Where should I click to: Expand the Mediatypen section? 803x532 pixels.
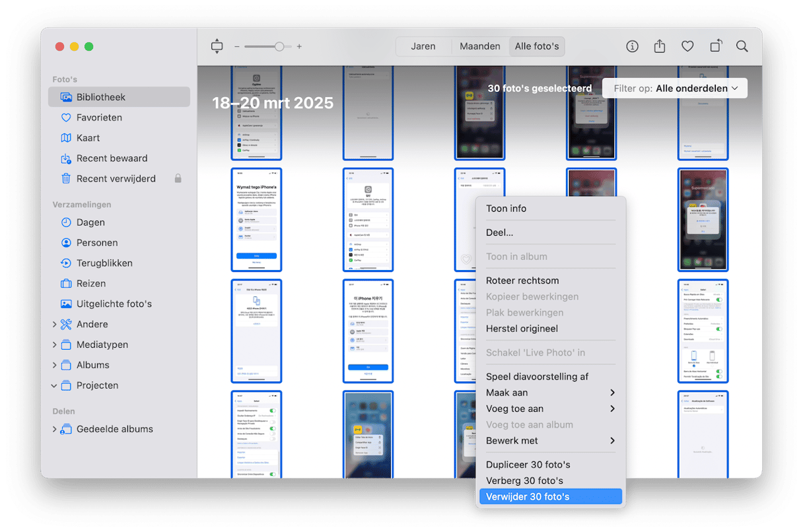coord(54,345)
